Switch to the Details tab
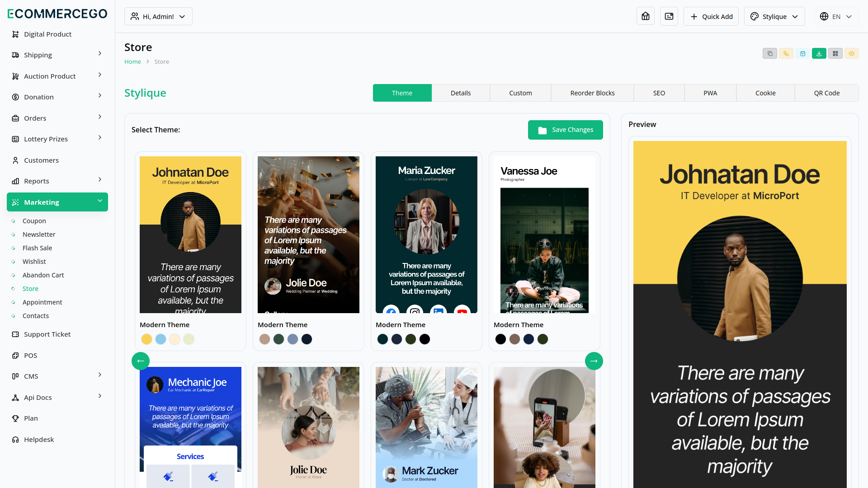This screenshot has width=868, height=488. [461, 93]
